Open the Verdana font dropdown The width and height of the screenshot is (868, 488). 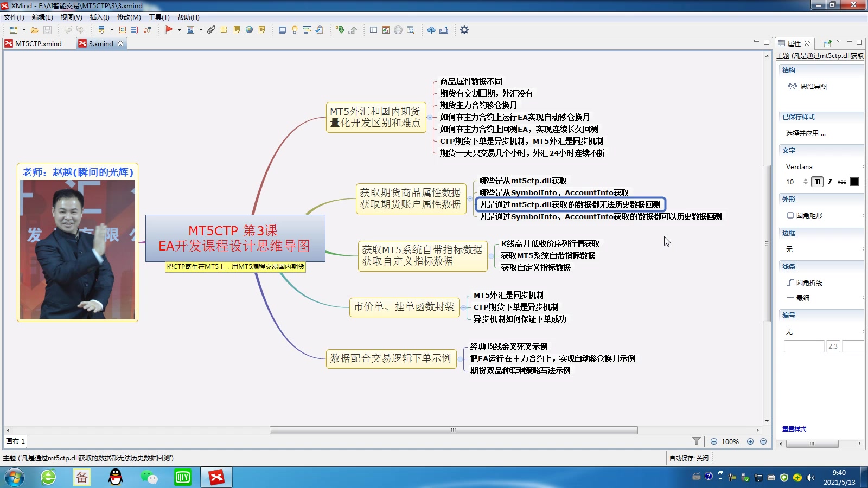point(823,166)
